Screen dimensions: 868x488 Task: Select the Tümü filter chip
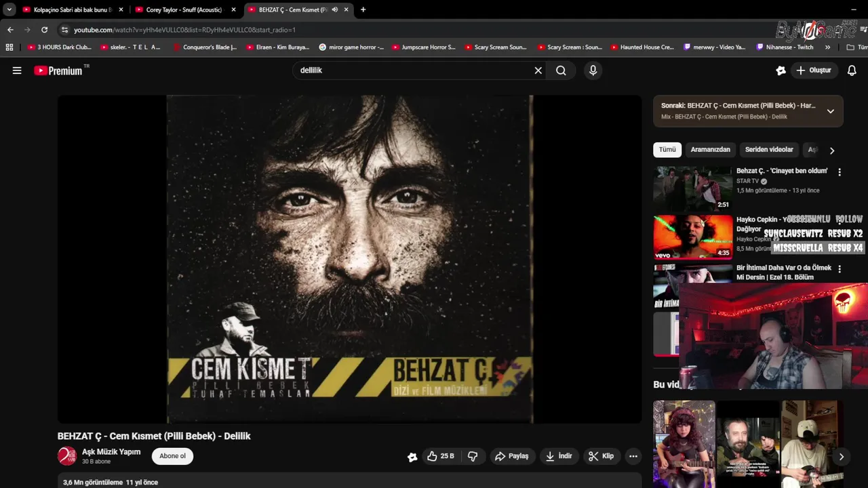[x=667, y=150]
